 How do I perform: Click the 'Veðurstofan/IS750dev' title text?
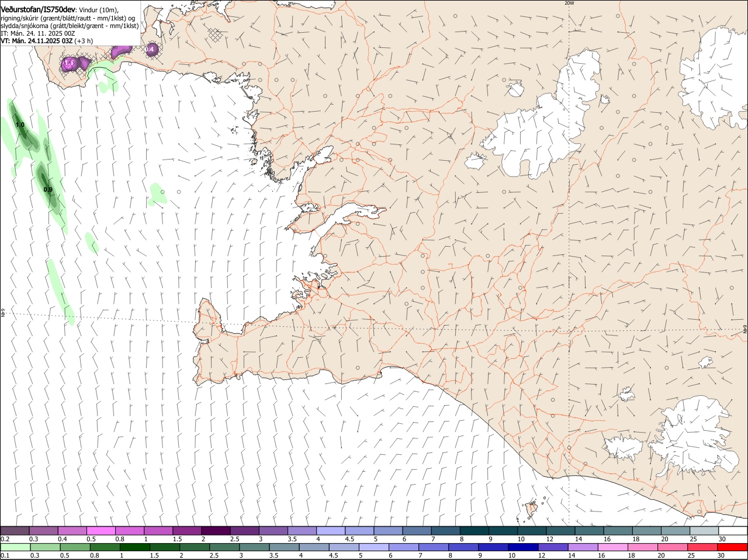(x=38, y=10)
